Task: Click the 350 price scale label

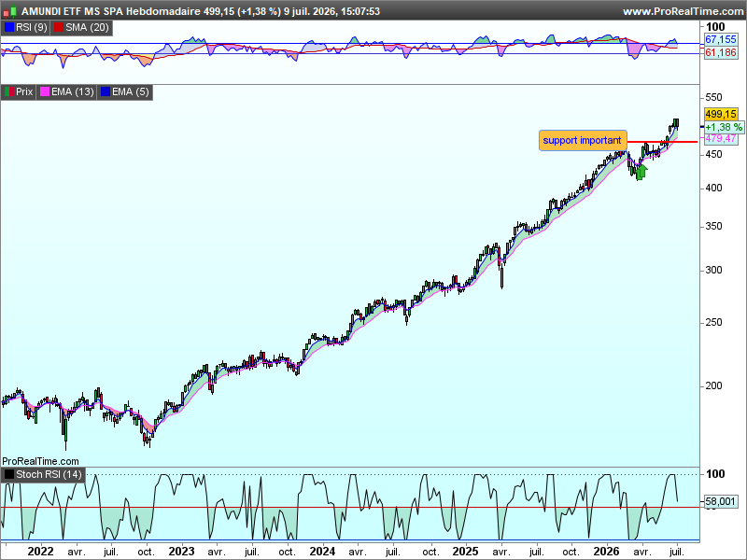Action: [x=713, y=227]
